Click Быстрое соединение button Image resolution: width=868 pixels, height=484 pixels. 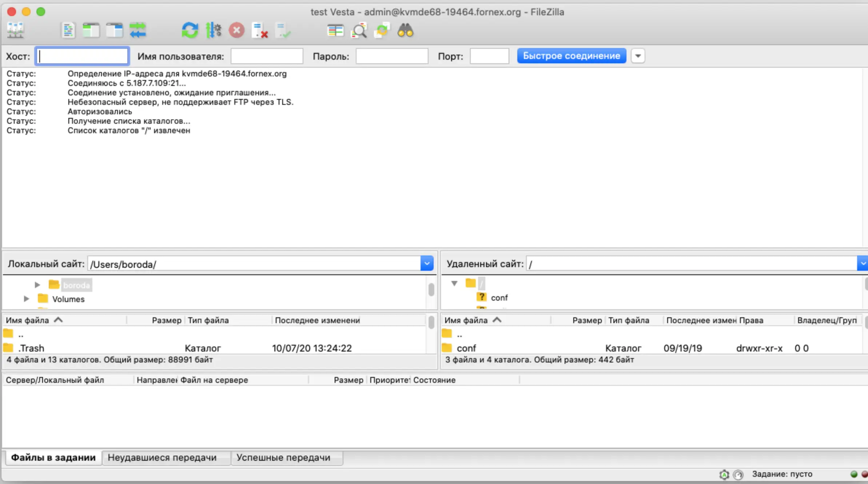(x=572, y=56)
